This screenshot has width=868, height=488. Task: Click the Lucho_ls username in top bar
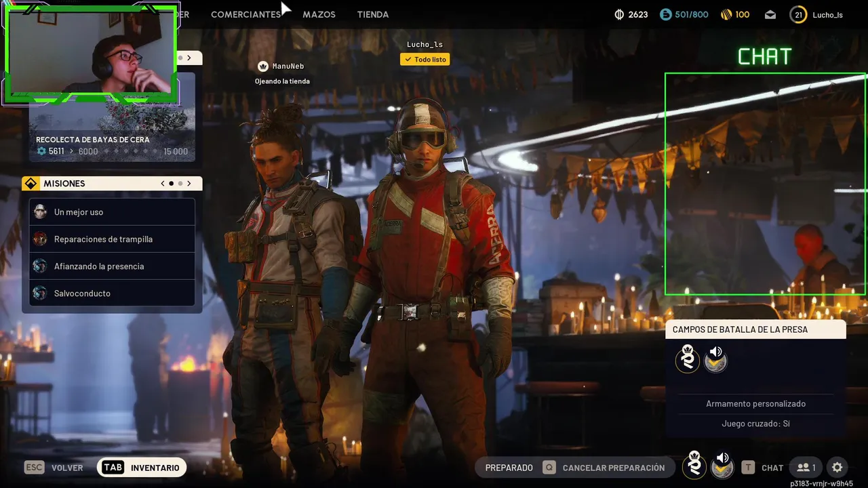(827, 15)
